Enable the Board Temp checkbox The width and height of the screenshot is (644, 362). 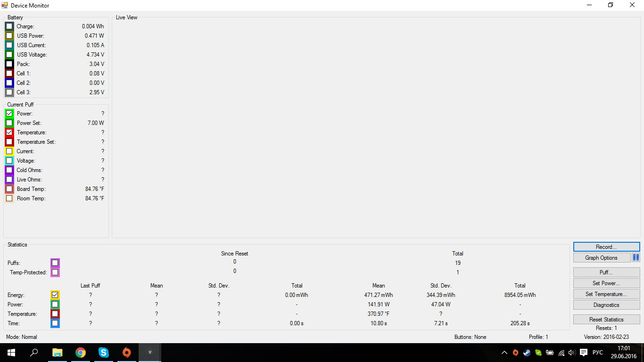point(9,189)
